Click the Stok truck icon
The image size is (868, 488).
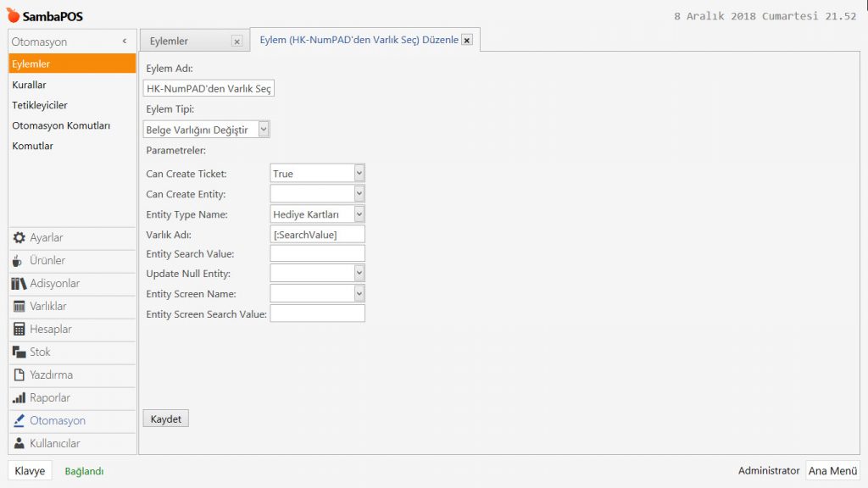tap(19, 352)
